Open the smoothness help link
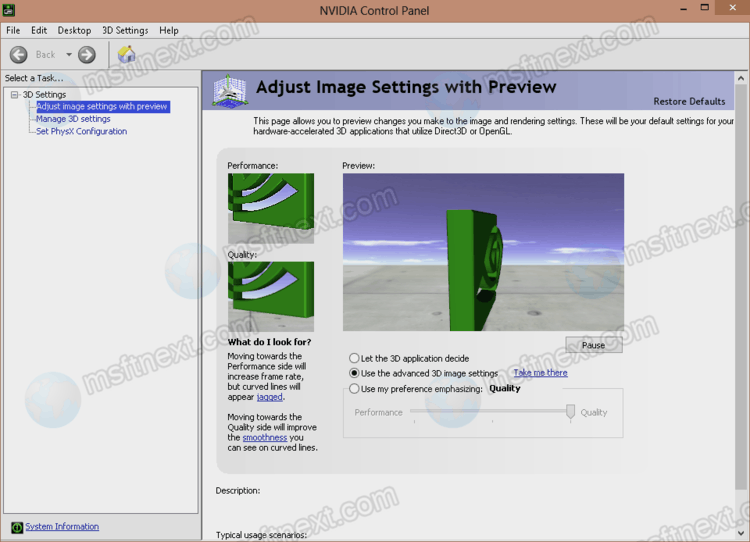The height and width of the screenshot is (542, 750). pyautogui.click(x=265, y=438)
